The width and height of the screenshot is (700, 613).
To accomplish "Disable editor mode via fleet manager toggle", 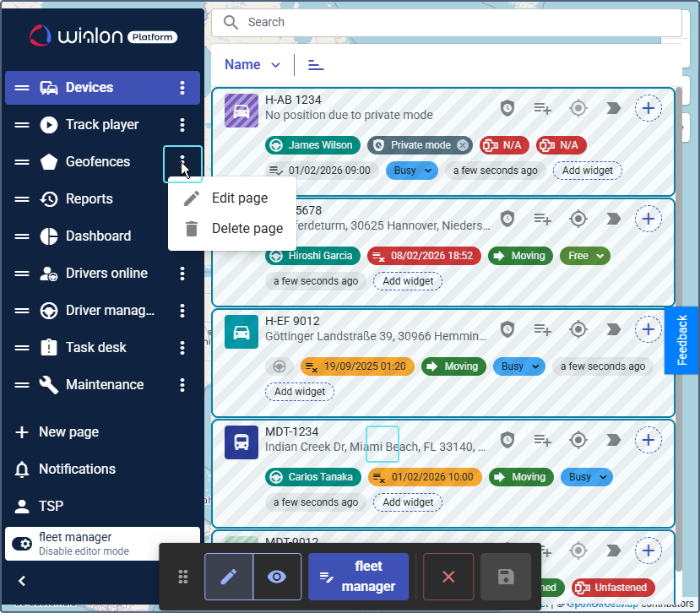I will pos(23,544).
